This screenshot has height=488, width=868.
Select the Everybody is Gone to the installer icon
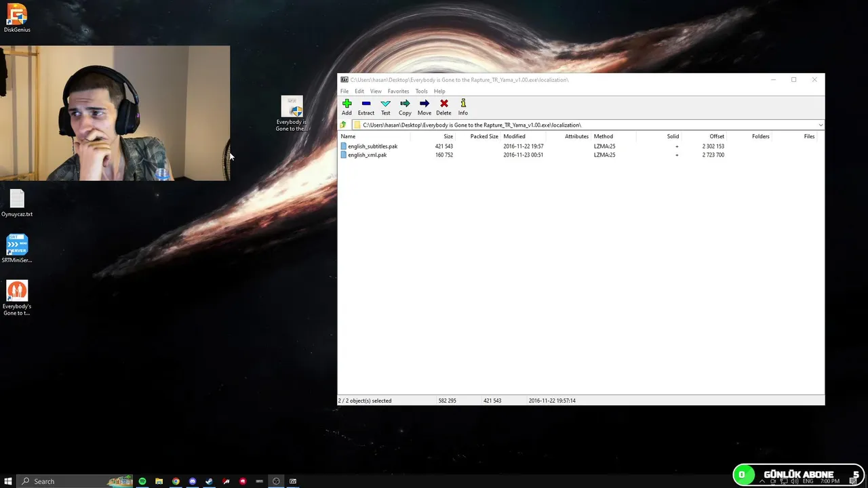[x=292, y=114]
